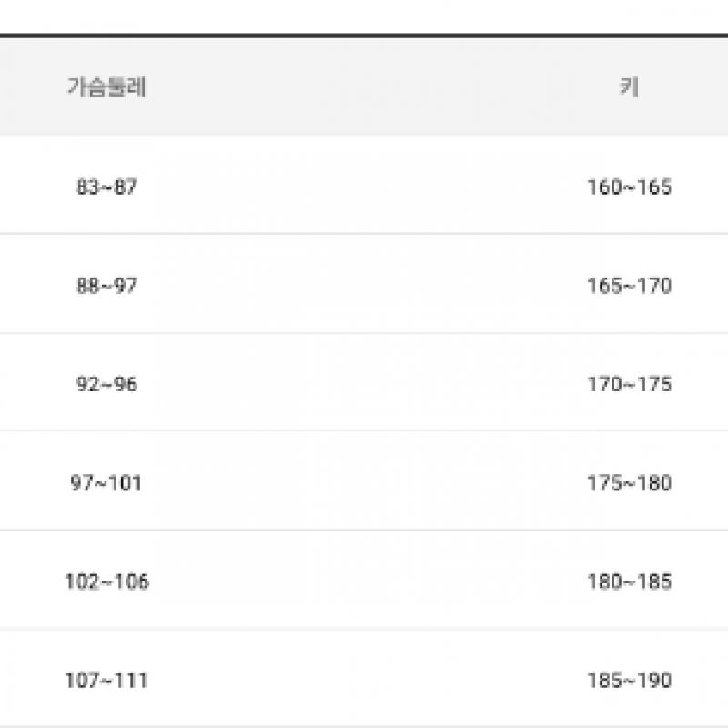Click blank space between 107~111 and 185~190

click(364, 680)
